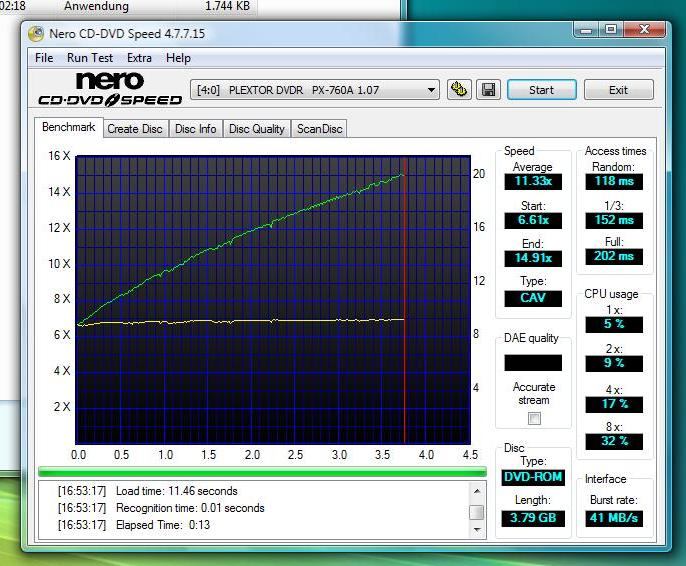This screenshot has width=686, height=566.
Task: Click the 1x CPU usage 5 %
Action: [x=614, y=325]
